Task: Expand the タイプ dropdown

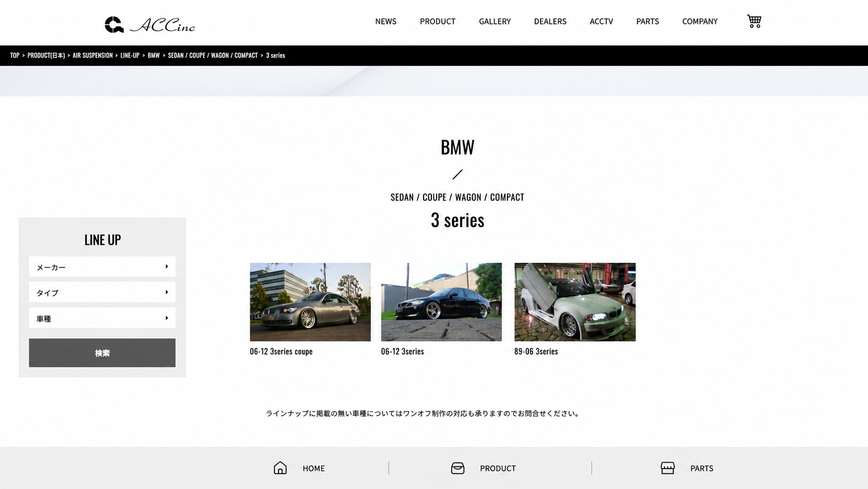Action: [102, 292]
